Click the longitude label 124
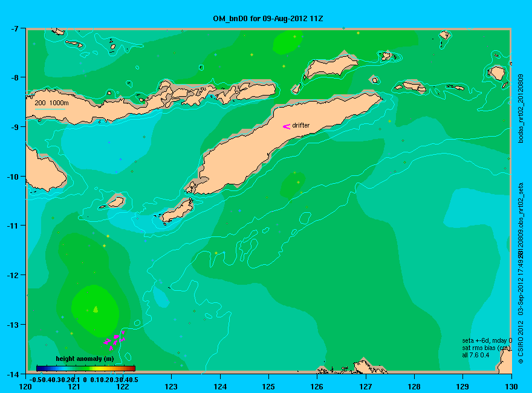 (x=220, y=386)
